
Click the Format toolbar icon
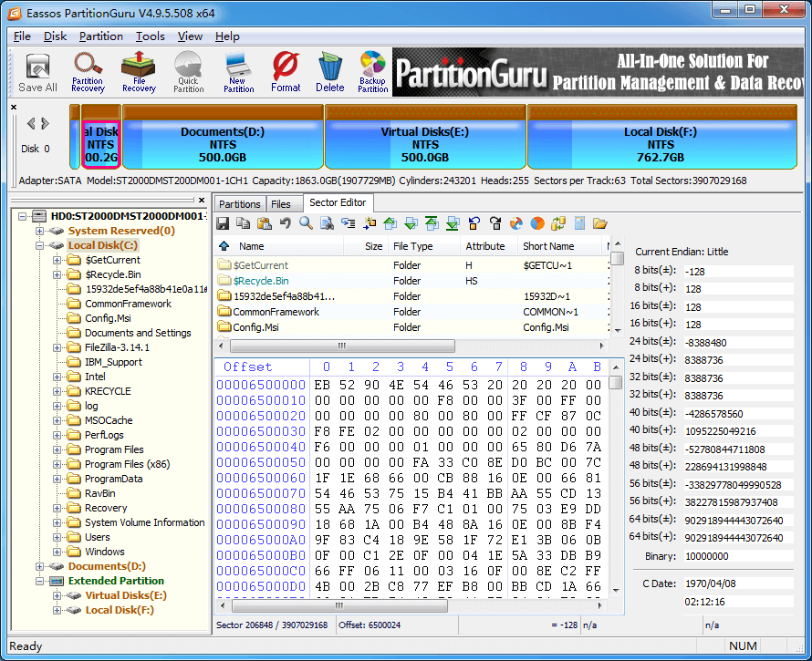[x=286, y=72]
